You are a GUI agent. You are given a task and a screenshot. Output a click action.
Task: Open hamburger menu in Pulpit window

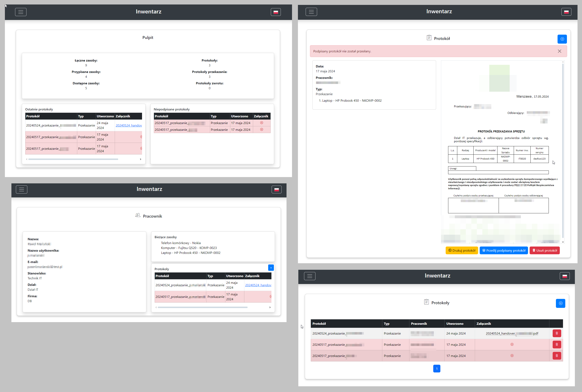21,12
